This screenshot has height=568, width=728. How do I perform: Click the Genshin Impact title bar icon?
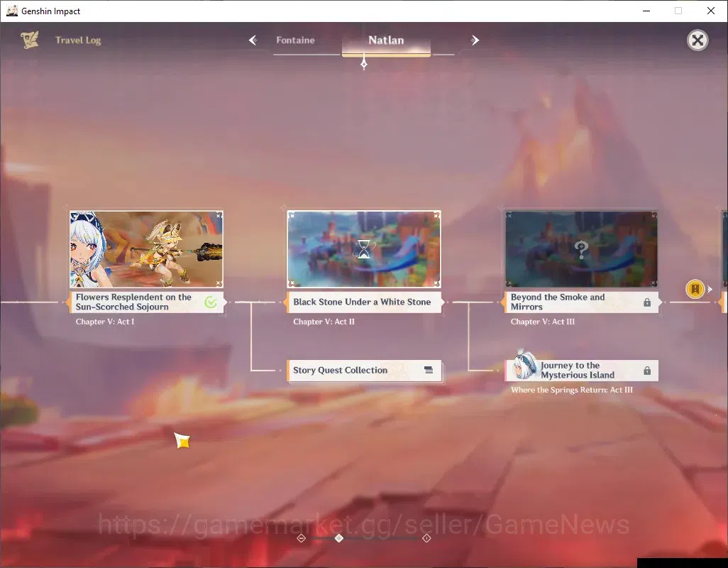point(11,11)
